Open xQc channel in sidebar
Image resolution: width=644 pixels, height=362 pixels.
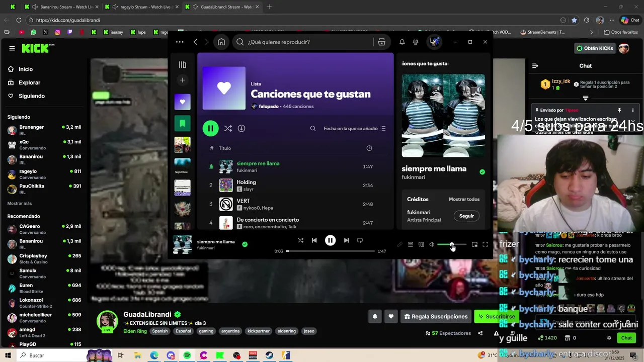pyautogui.click(x=44, y=145)
